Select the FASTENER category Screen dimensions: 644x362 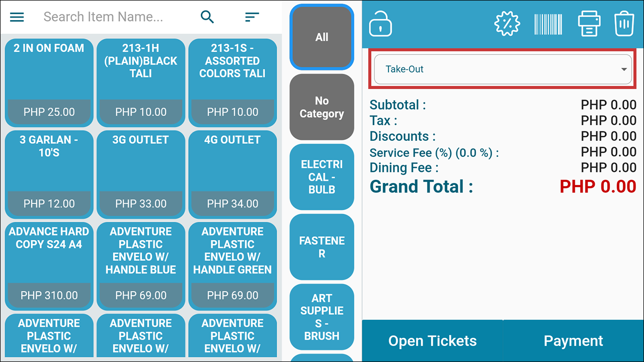pos(322,247)
